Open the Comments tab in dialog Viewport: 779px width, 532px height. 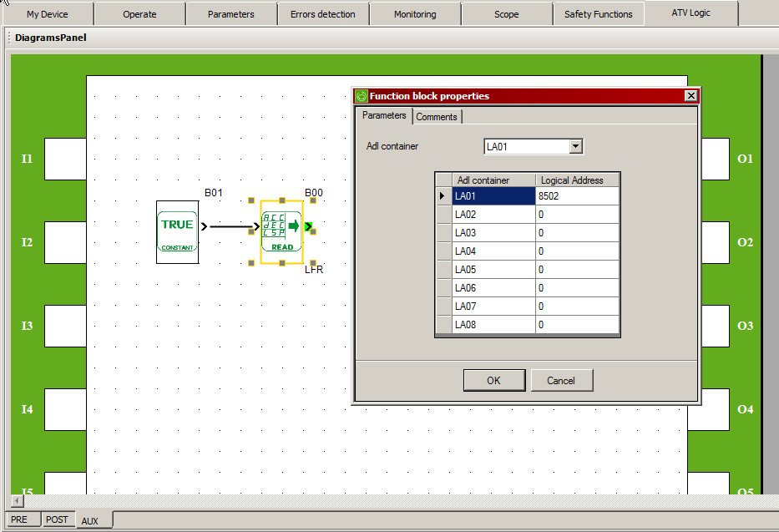point(437,117)
